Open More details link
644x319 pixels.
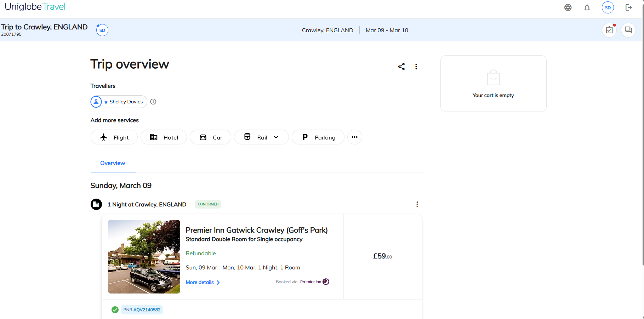click(x=203, y=282)
